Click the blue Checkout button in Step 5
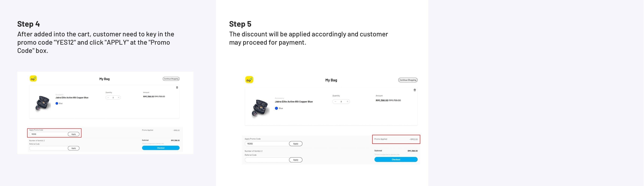 (396, 160)
